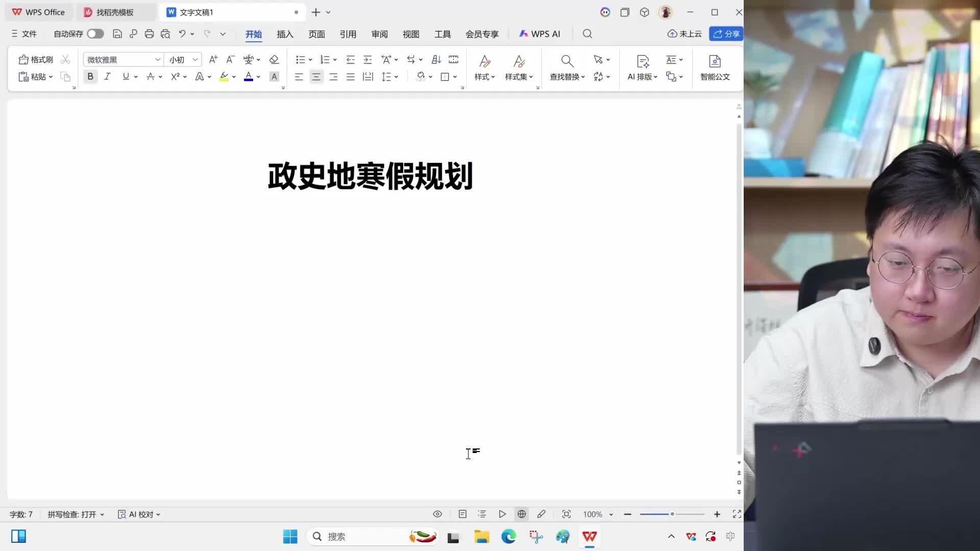Toggle bold formatting button
This screenshot has width=980, height=551.
(x=90, y=77)
